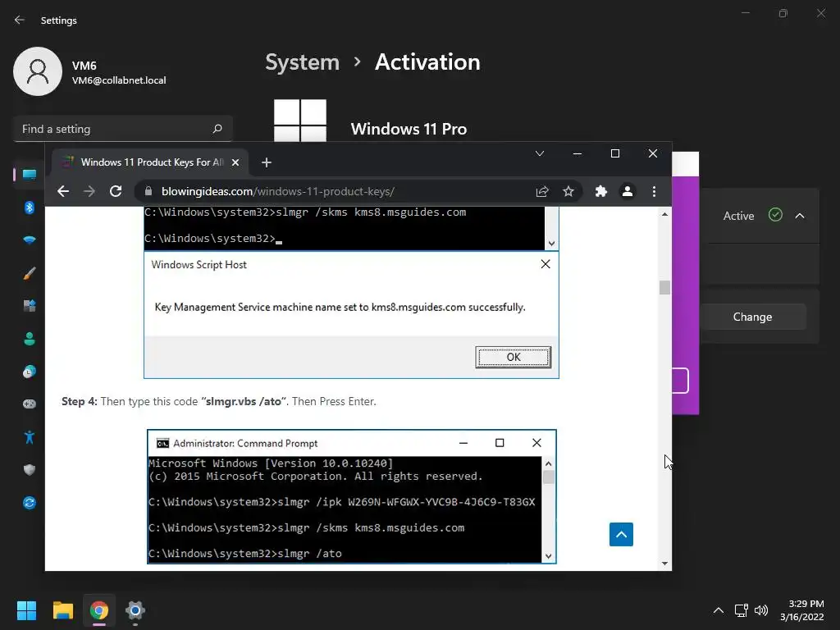The height and width of the screenshot is (630, 840).
Task: Open Windows Update sidebar icon
Action: pos(30,503)
